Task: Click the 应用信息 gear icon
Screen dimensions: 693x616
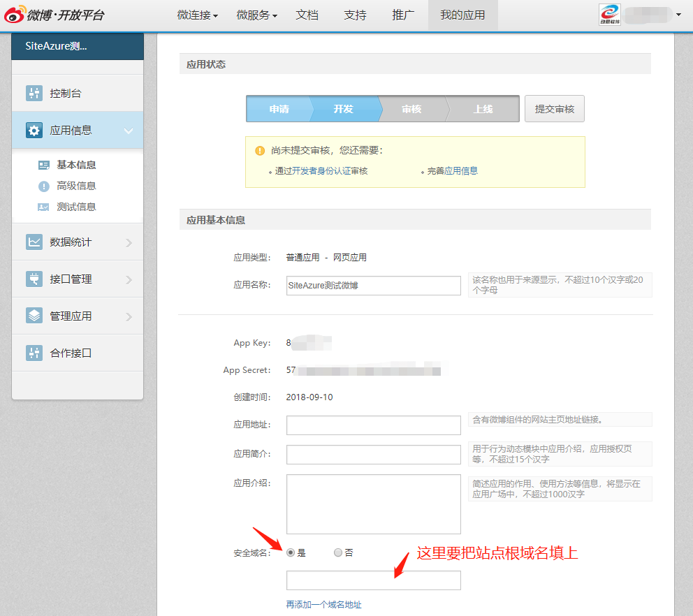Action: pos(34,130)
